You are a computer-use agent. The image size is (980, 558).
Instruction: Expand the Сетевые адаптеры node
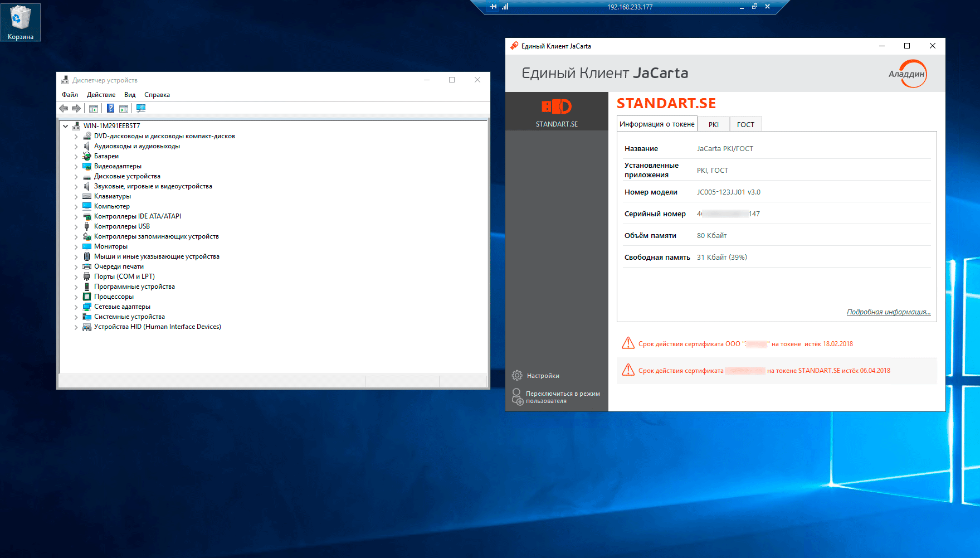coord(76,307)
